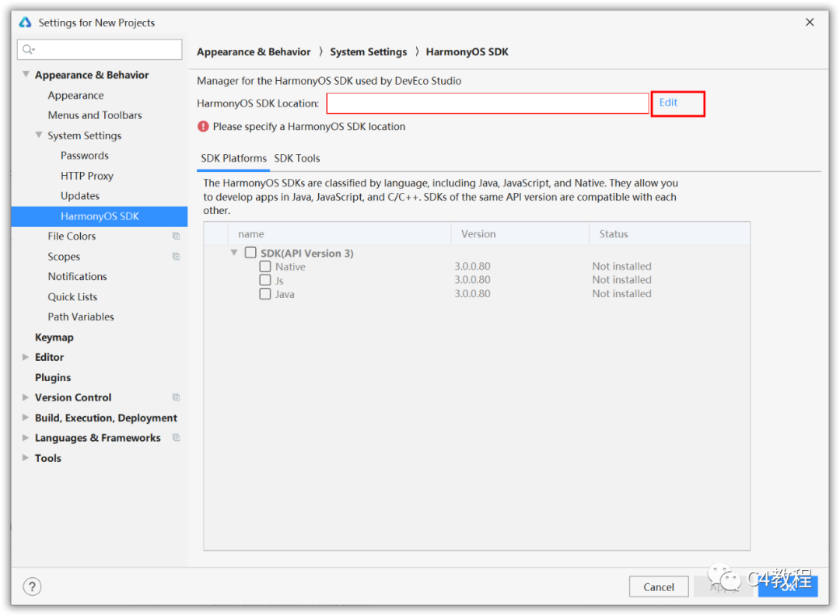The height and width of the screenshot is (616, 840).
Task: Expand the Tools tree node
Action: click(x=25, y=457)
